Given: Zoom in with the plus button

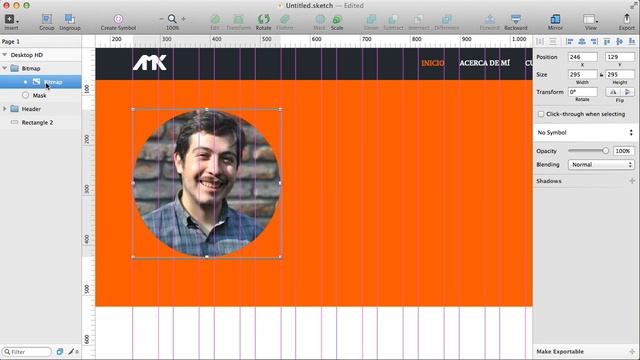Looking at the screenshot, I should [x=184, y=19].
